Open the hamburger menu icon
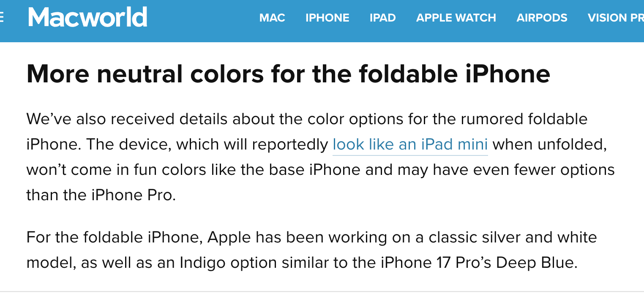644x294 pixels. point(1,17)
